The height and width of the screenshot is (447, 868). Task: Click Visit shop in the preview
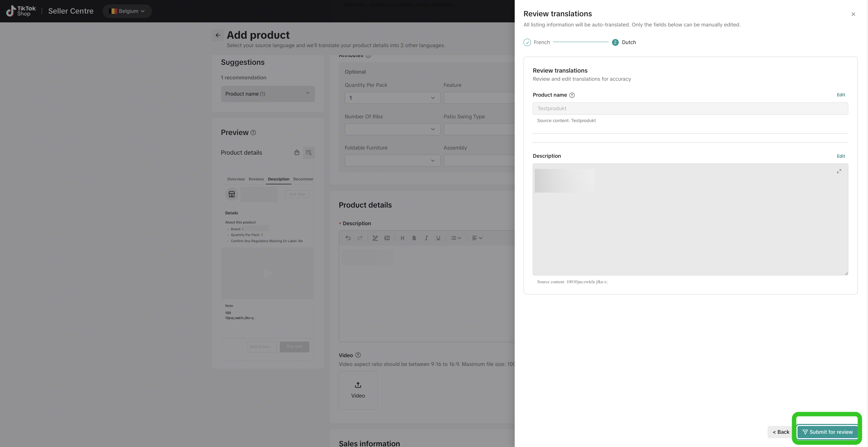coord(297,194)
